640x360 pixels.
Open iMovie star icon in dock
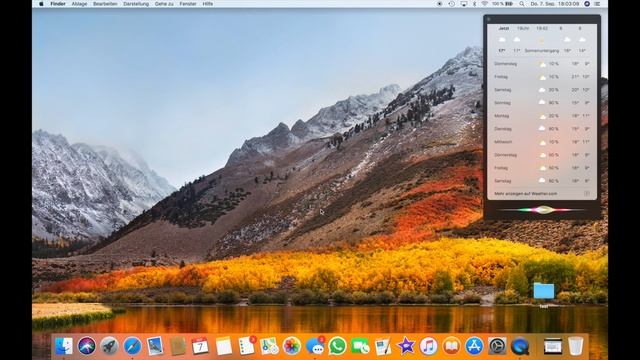click(406, 346)
